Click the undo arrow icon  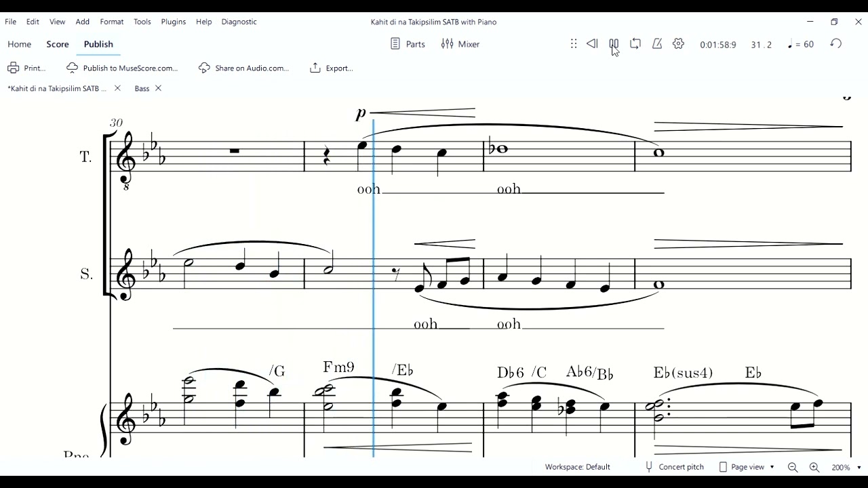(836, 44)
